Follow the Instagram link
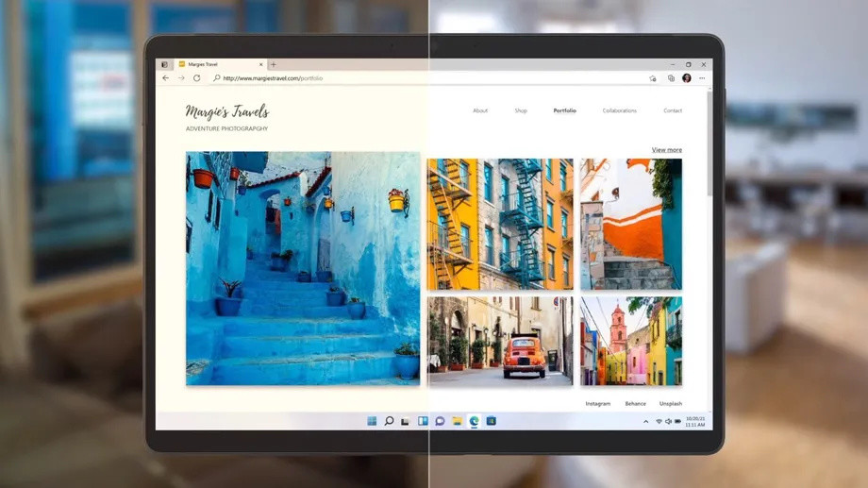This screenshot has width=868, height=488. (598, 404)
